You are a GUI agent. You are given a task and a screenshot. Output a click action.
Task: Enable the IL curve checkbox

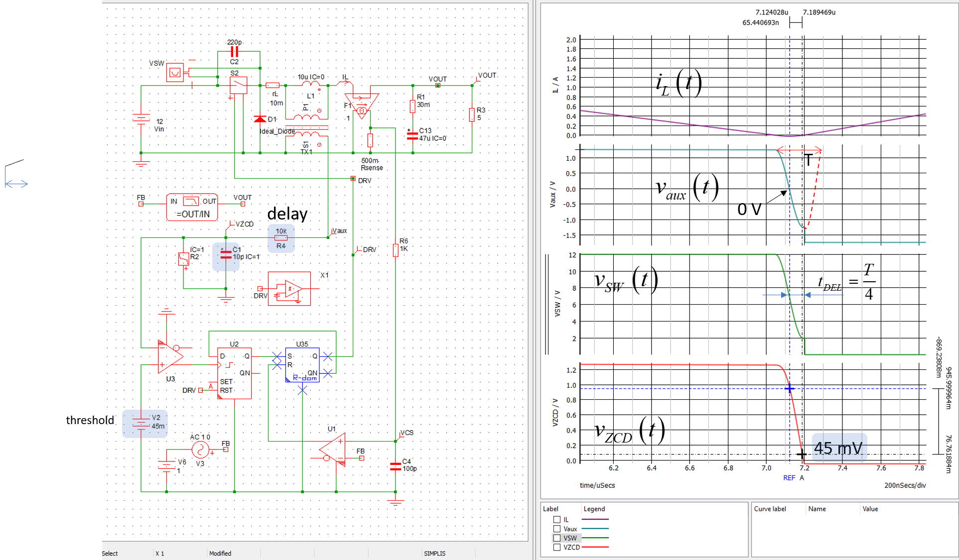coord(556,519)
